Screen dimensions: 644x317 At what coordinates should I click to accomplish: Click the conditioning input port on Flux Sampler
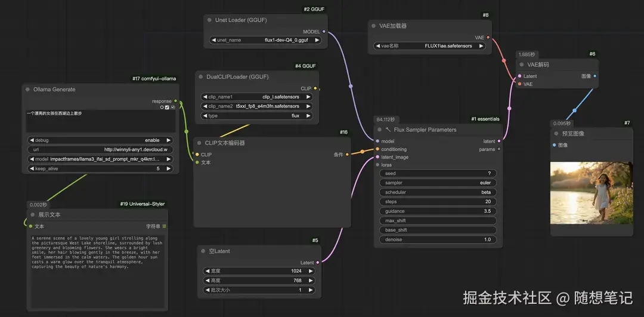tap(377, 149)
